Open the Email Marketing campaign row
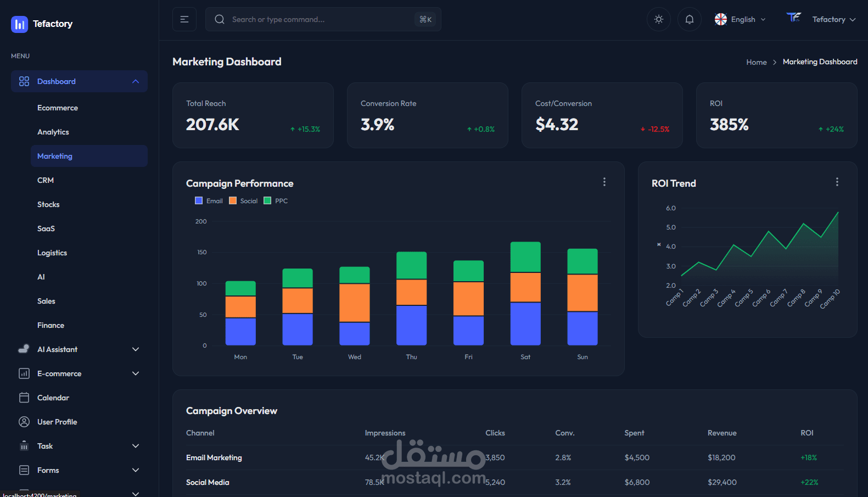 514,457
